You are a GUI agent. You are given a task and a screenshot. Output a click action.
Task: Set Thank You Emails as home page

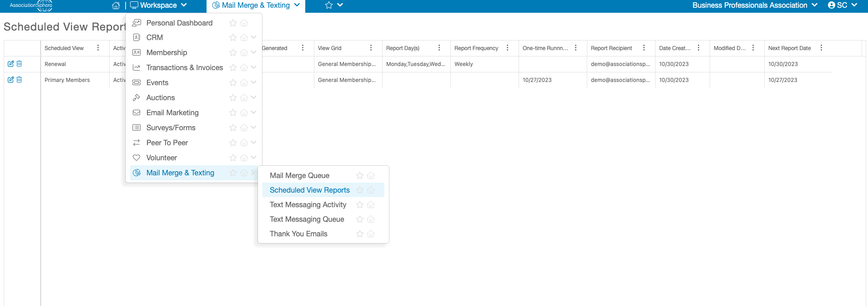point(371,234)
